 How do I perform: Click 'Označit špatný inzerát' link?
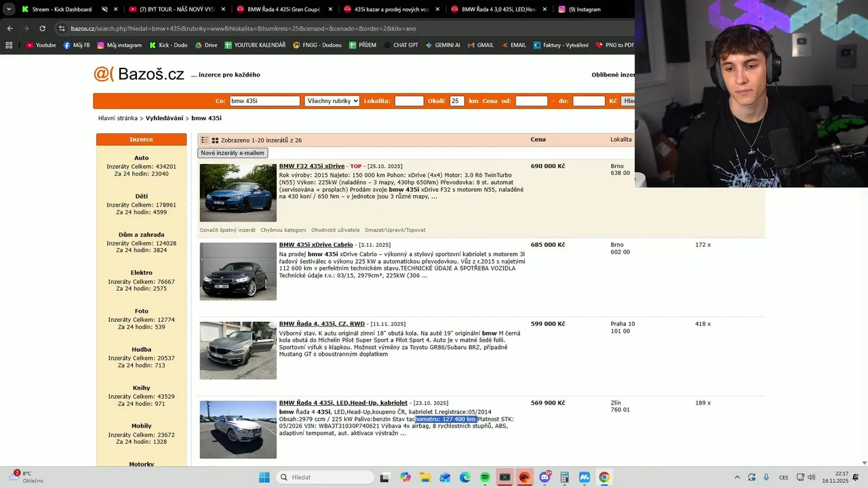click(x=227, y=230)
